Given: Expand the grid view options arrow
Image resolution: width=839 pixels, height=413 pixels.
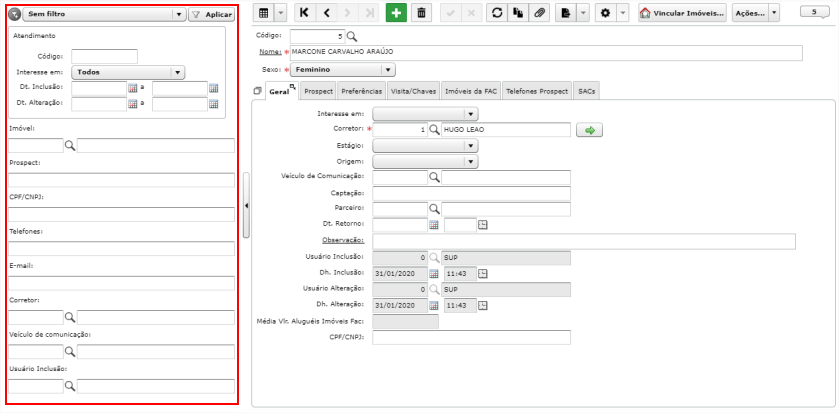Looking at the screenshot, I should point(280,13).
